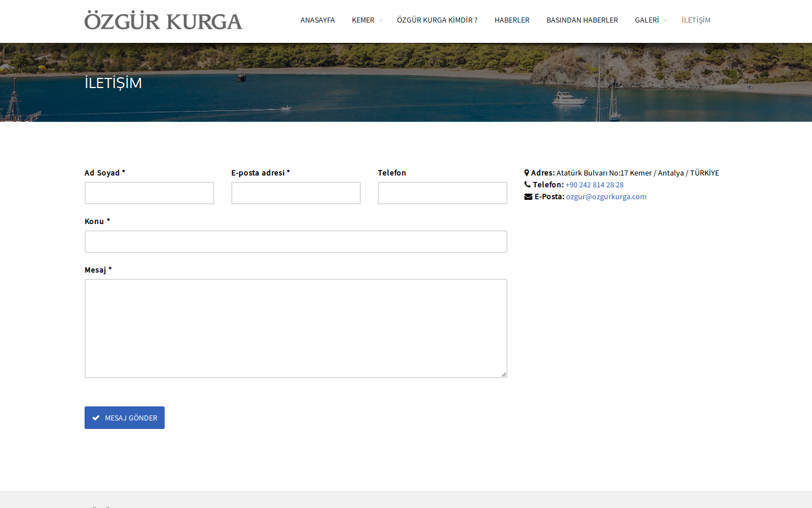Open the GALERİ menu item
This screenshot has height=508, width=812.
(x=647, y=20)
